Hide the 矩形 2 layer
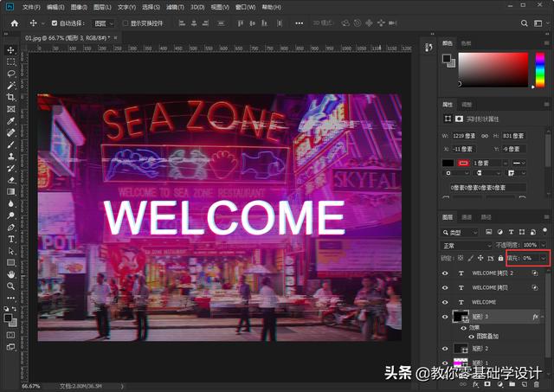554x392 pixels. click(x=445, y=349)
